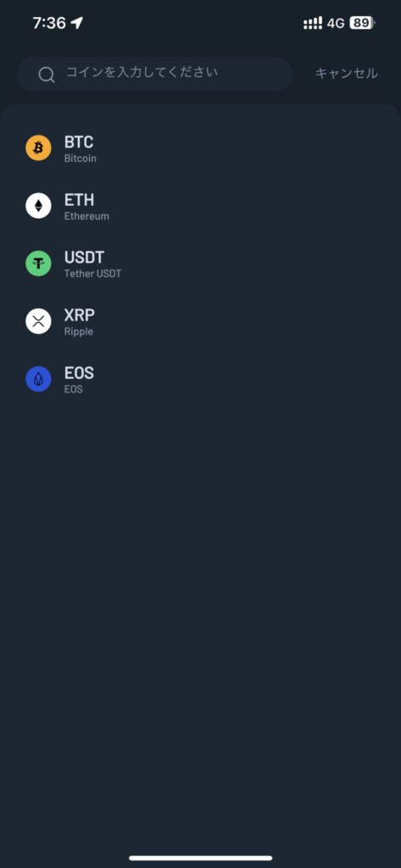Tap the cellular signal bars icon

(x=313, y=23)
